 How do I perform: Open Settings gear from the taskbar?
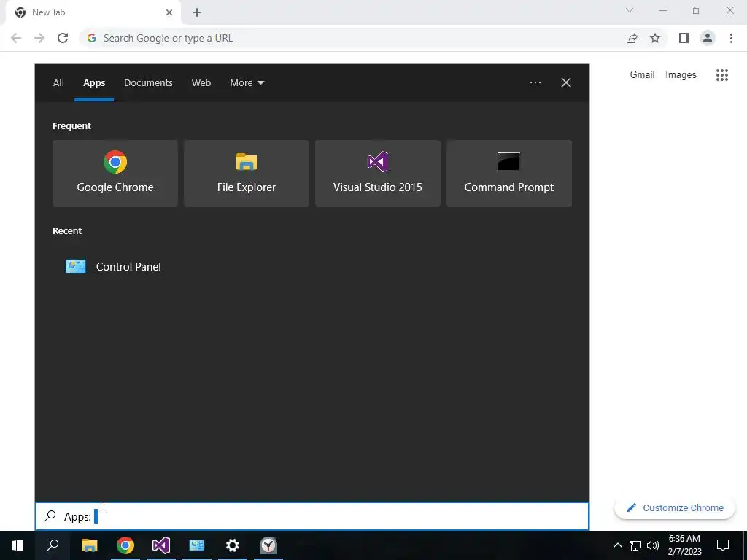tap(233, 545)
